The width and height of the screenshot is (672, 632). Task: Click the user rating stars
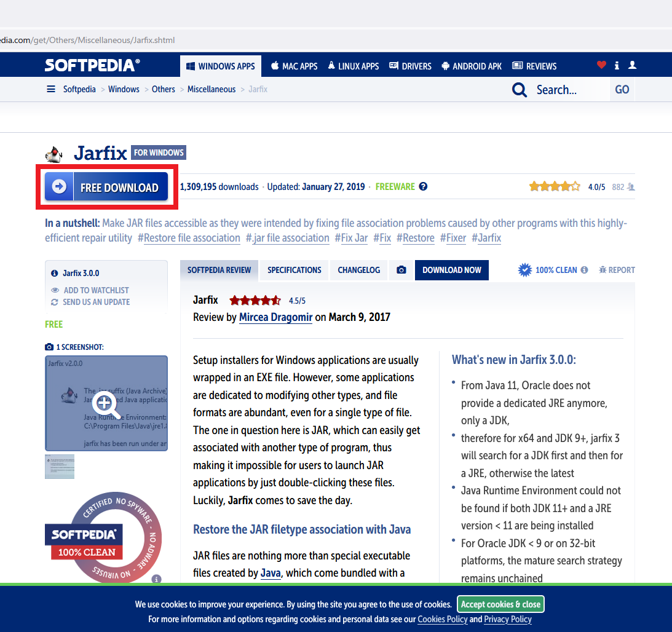tap(554, 187)
